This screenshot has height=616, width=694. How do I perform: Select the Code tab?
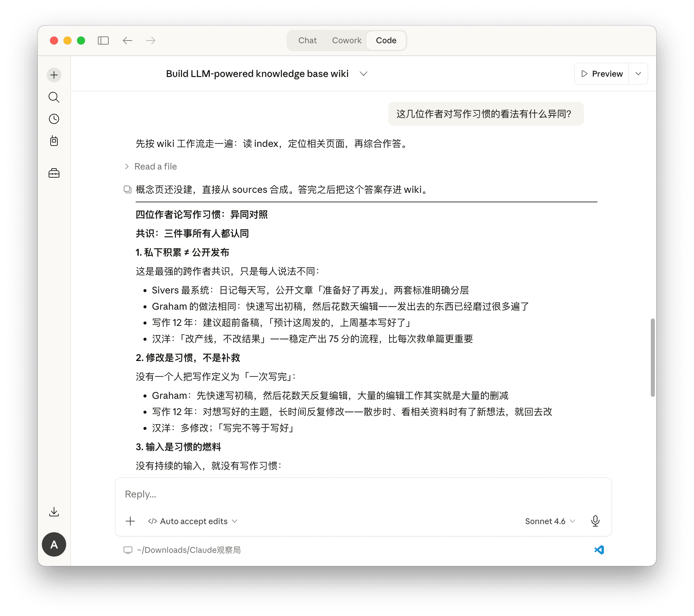click(386, 41)
